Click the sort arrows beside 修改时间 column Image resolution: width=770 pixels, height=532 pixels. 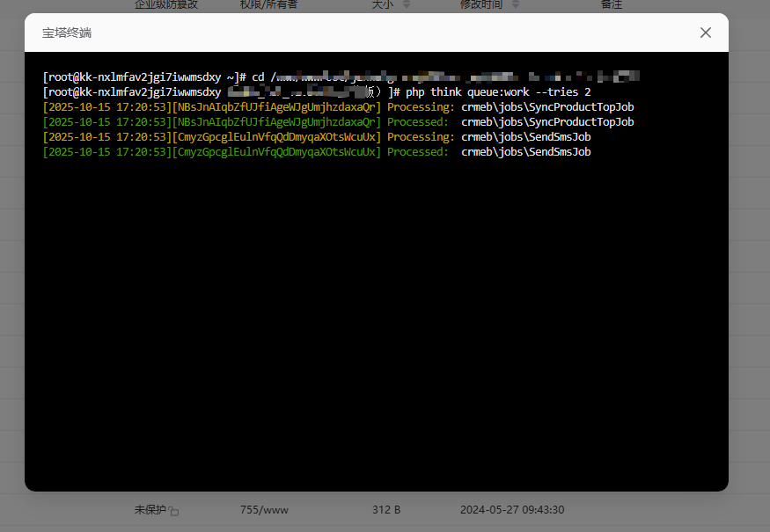click(512, 4)
